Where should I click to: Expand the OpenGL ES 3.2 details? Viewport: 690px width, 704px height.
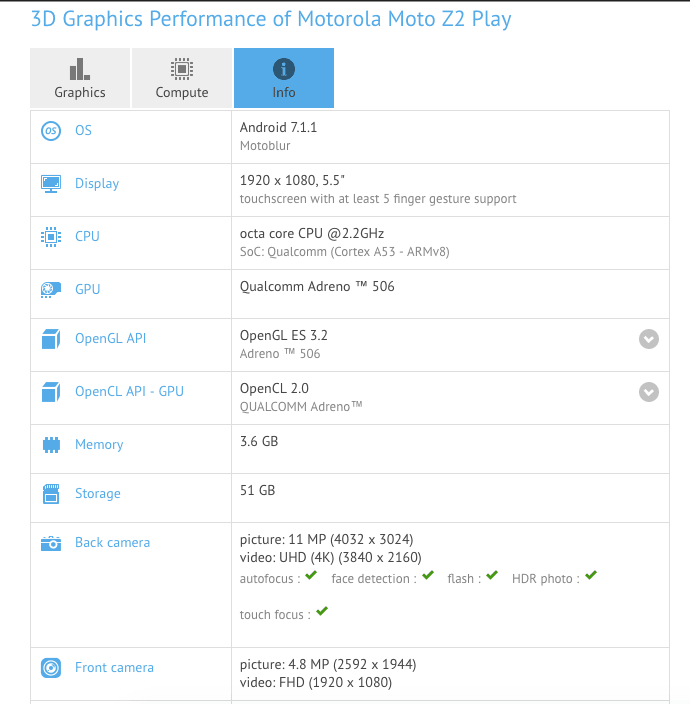[x=649, y=339]
